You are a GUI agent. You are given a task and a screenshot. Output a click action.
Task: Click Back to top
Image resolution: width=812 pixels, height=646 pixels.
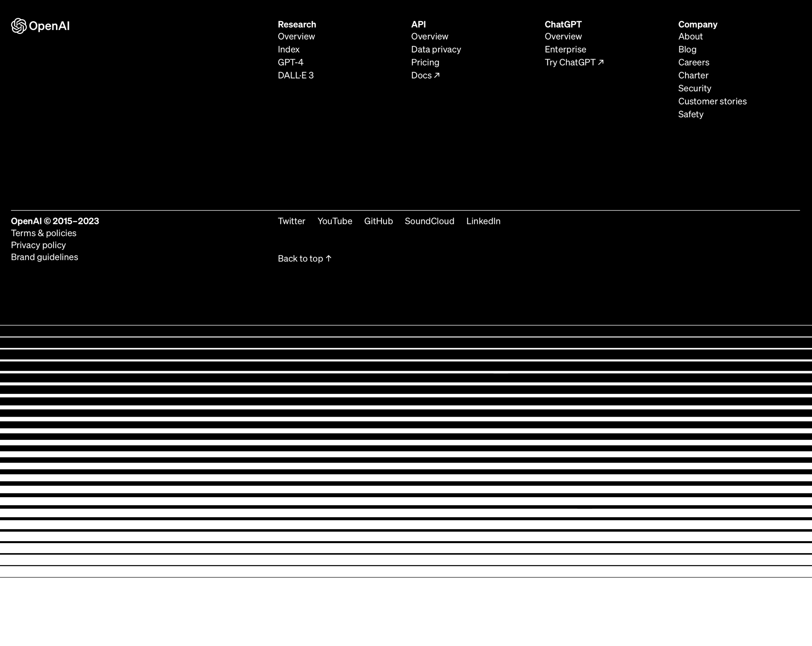pos(304,259)
